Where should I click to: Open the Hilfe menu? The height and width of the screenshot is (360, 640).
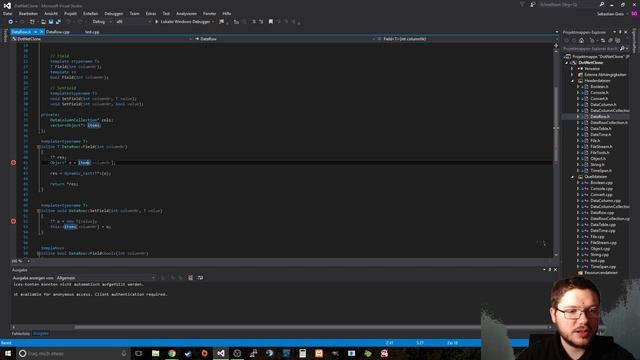click(x=227, y=13)
